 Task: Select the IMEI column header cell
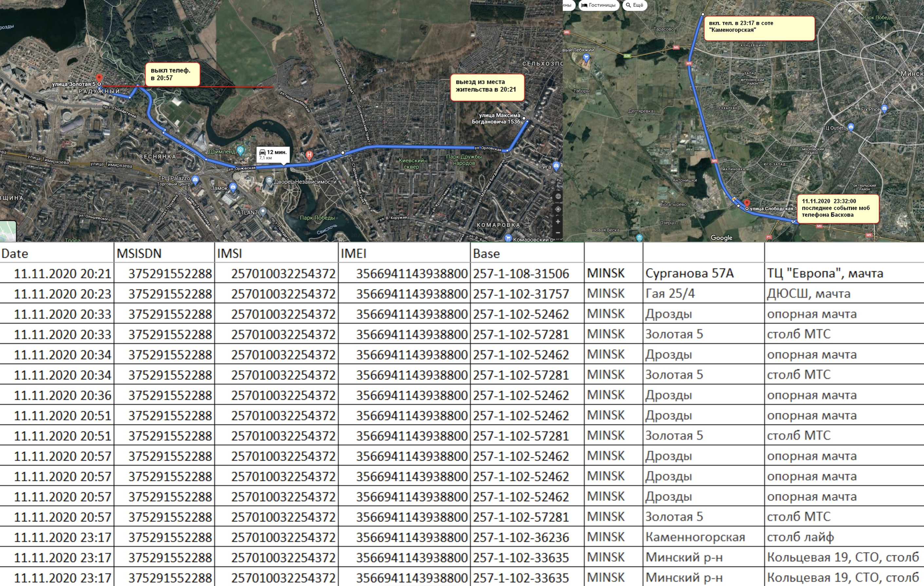click(x=404, y=253)
